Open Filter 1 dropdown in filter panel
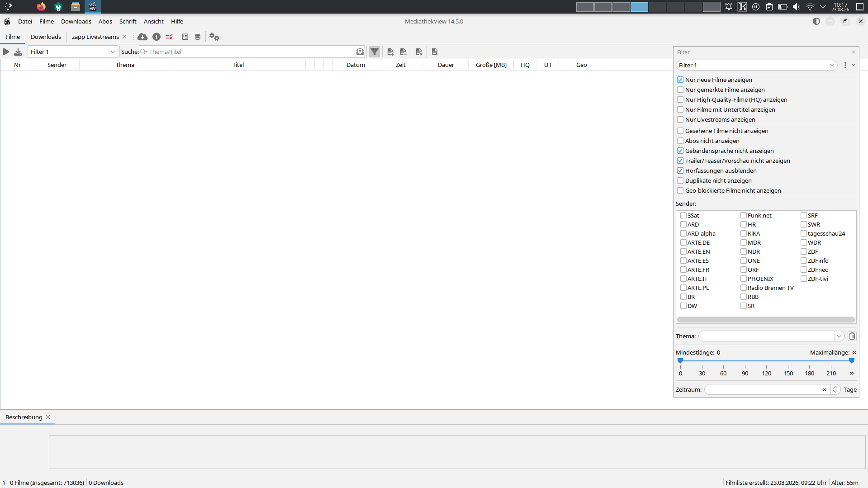The image size is (868, 488). (x=756, y=65)
